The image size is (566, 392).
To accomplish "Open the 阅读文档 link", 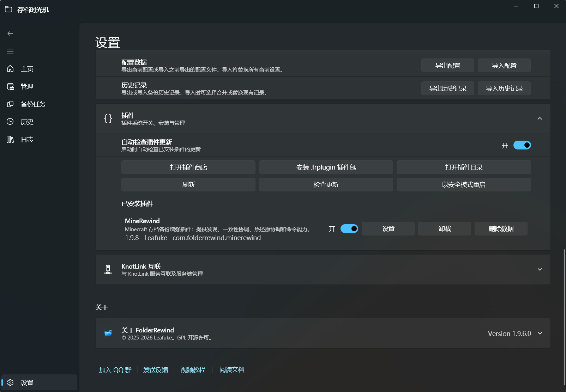I will point(232,370).
